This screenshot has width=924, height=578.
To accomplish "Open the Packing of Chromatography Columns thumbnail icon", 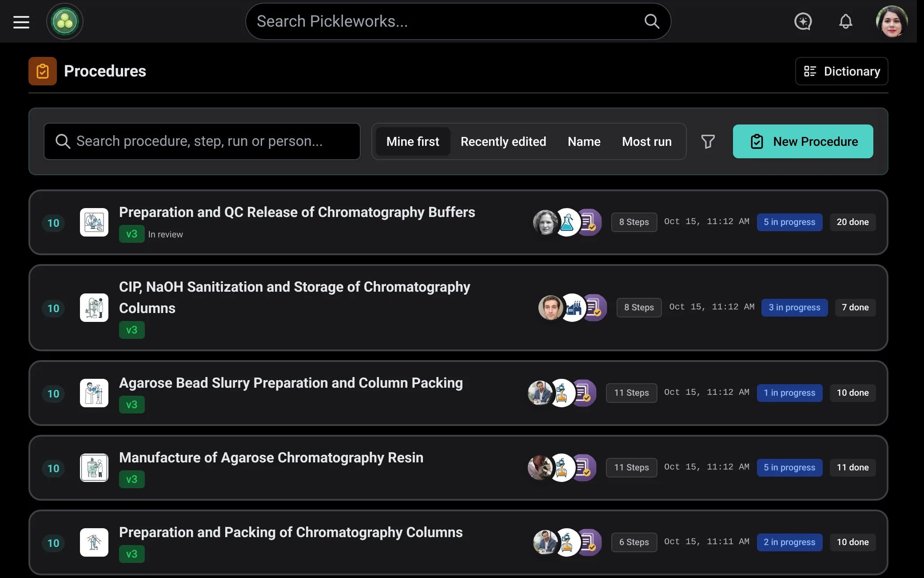I will pos(94,542).
